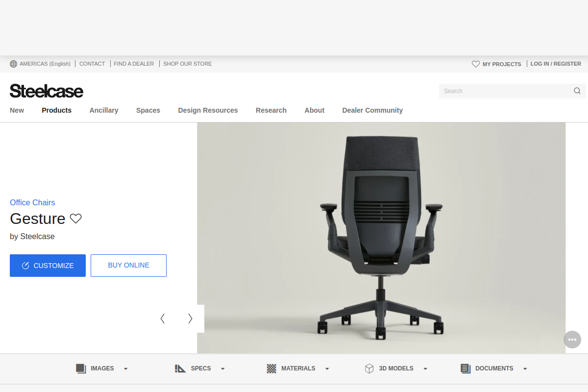Open the Find a Dealer link
This screenshot has width=588, height=392.
134,64
